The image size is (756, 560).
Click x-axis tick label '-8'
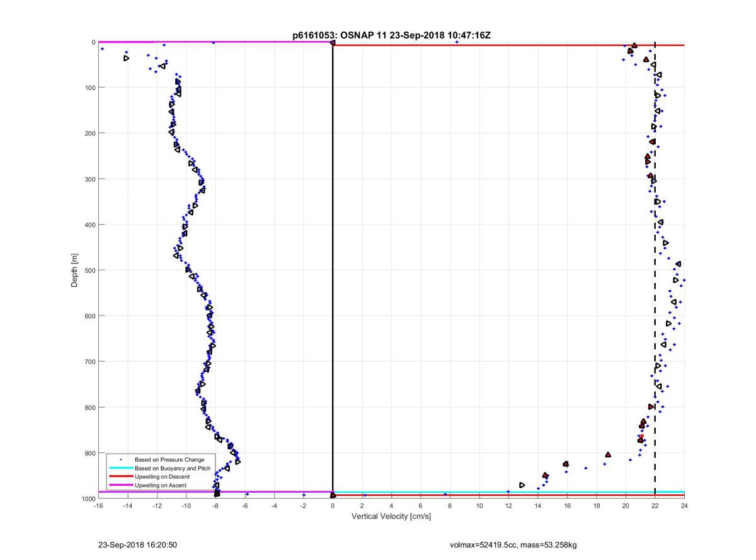point(215,505)
